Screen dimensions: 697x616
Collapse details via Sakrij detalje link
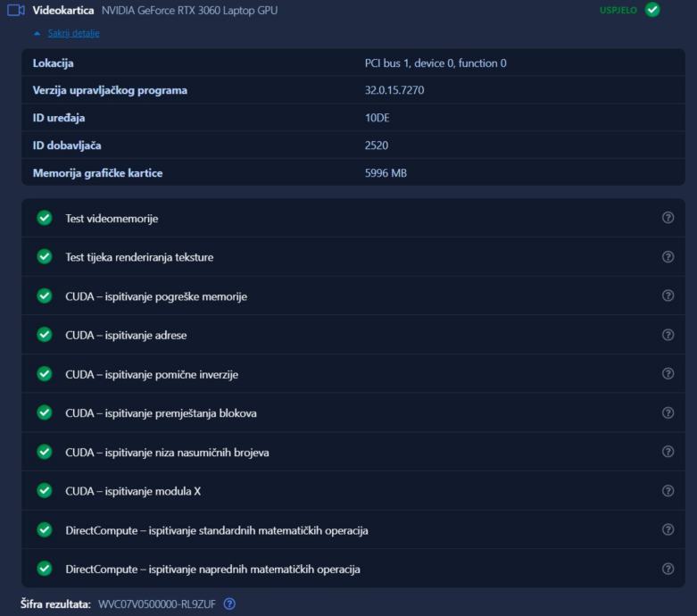pos(74,33)
